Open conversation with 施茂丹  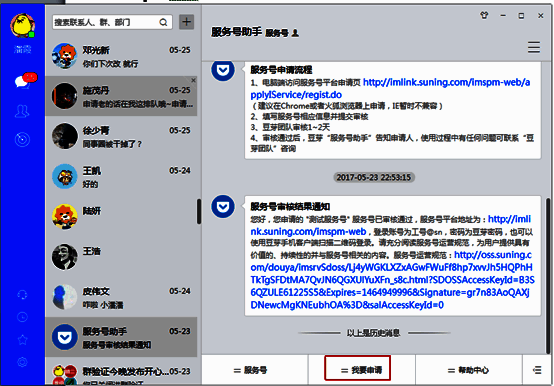[121, 96]
